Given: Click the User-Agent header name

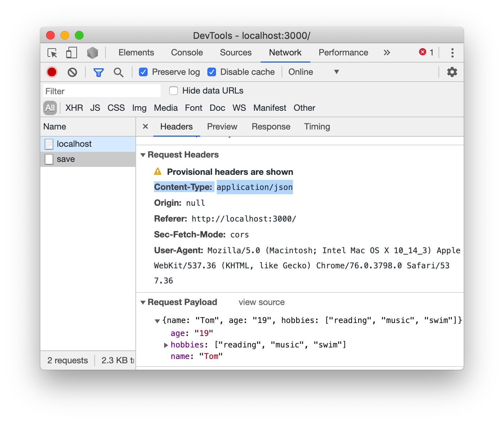Looking at the screenshot, I should click(179, 250).
